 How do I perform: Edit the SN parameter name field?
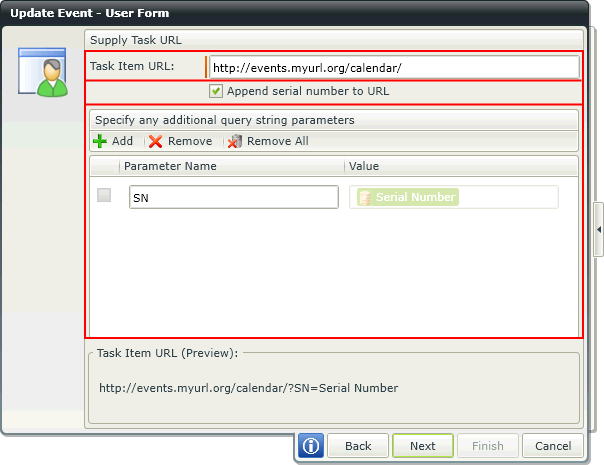[234, 197]
